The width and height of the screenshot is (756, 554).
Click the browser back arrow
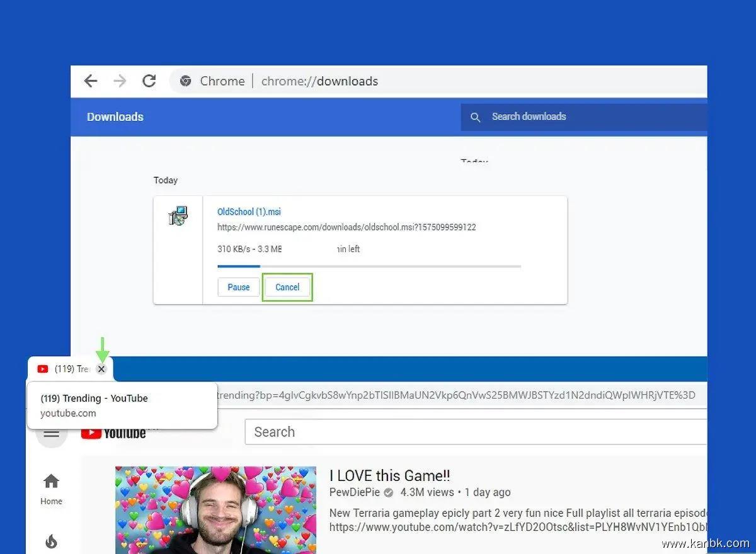coord(91,81)
